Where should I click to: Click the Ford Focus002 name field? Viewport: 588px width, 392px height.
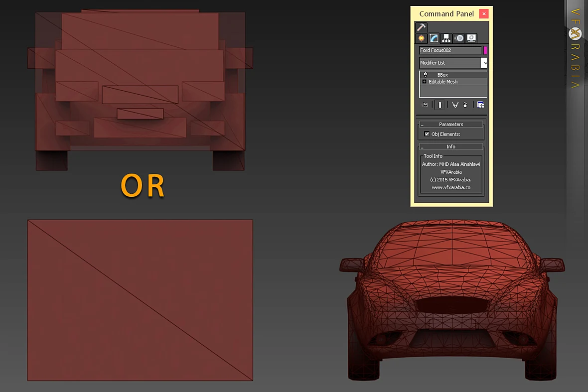(450, 50)
